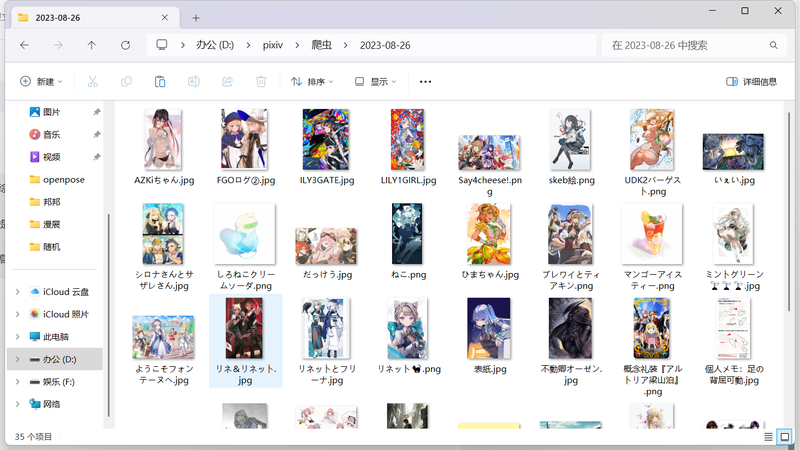Click the Cut scissors icon

92,82
